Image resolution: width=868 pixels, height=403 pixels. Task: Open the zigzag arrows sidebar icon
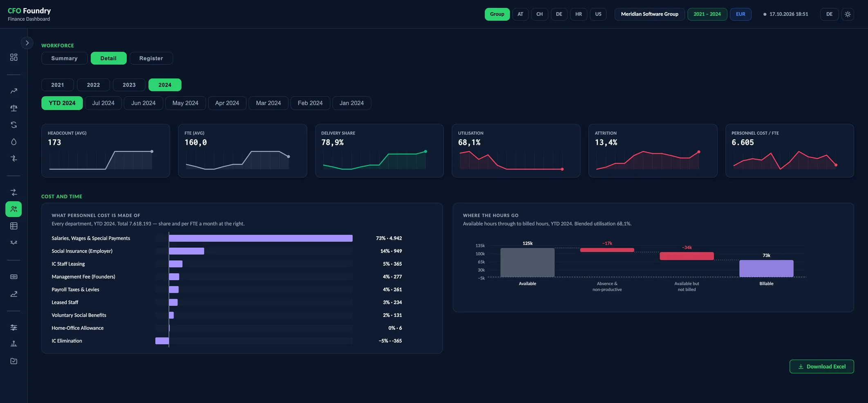tap(13, 242)
